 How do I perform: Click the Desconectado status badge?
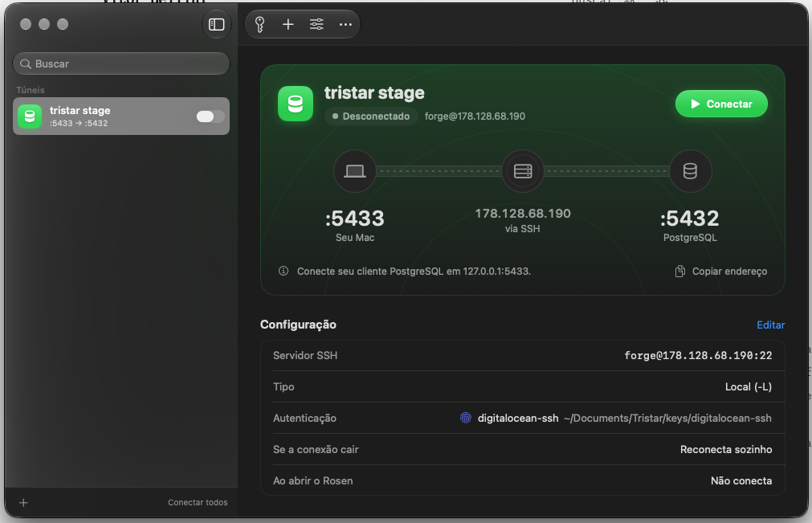point(371,116)
